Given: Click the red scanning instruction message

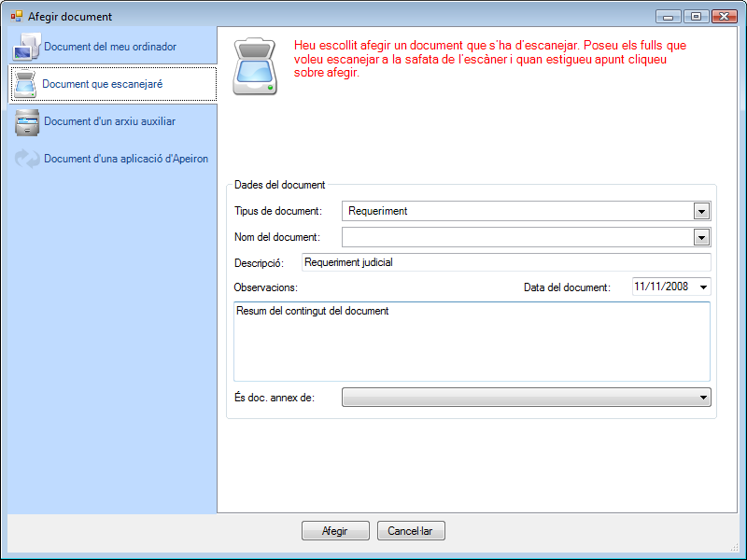Looking at the screenshot, I should click(489, 59).
